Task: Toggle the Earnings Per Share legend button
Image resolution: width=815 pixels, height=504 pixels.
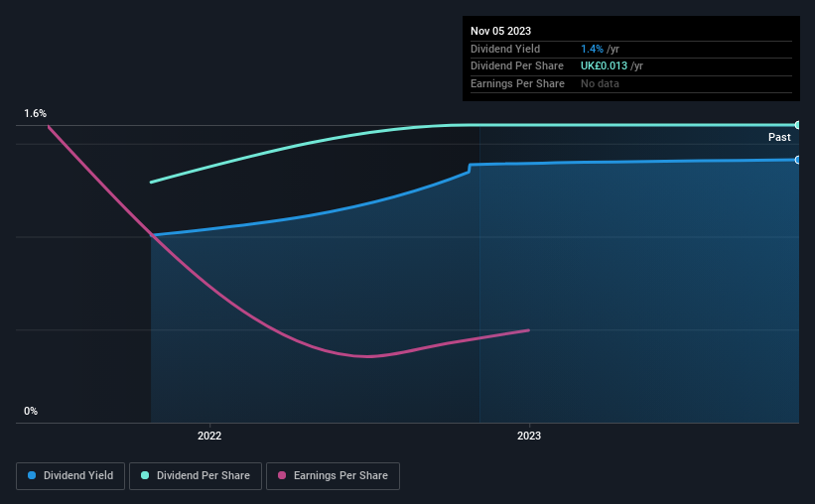Action: click(333, 476)
